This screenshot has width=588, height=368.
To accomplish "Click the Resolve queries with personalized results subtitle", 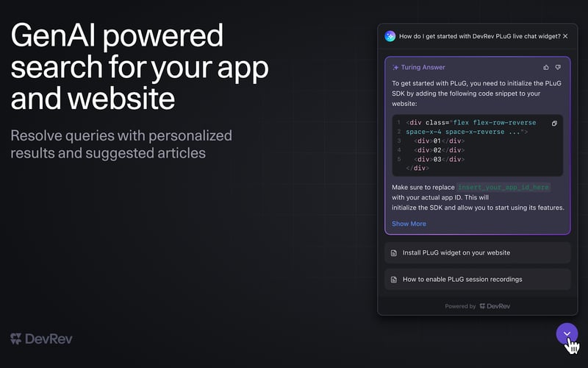I will click(x=121, y=144).
